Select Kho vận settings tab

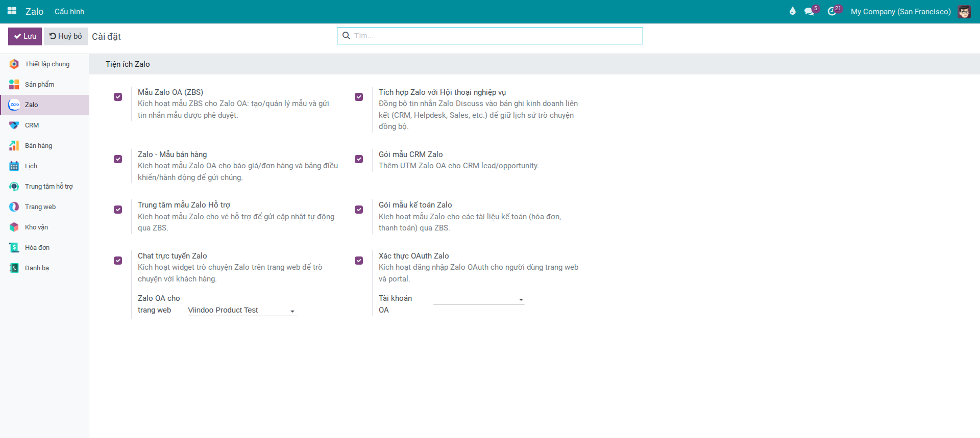pyautogui.click(x=44, y=227)
